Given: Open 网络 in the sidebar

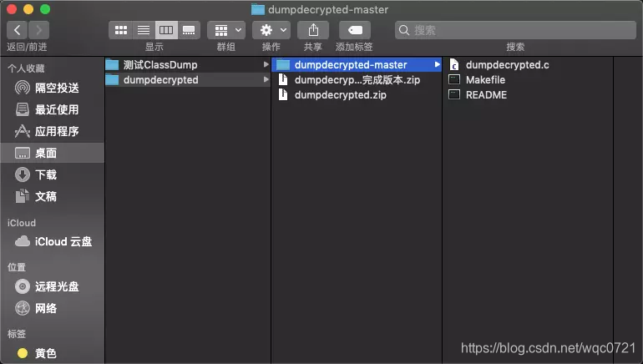Looking at the screenshot, I should point(53,308).
